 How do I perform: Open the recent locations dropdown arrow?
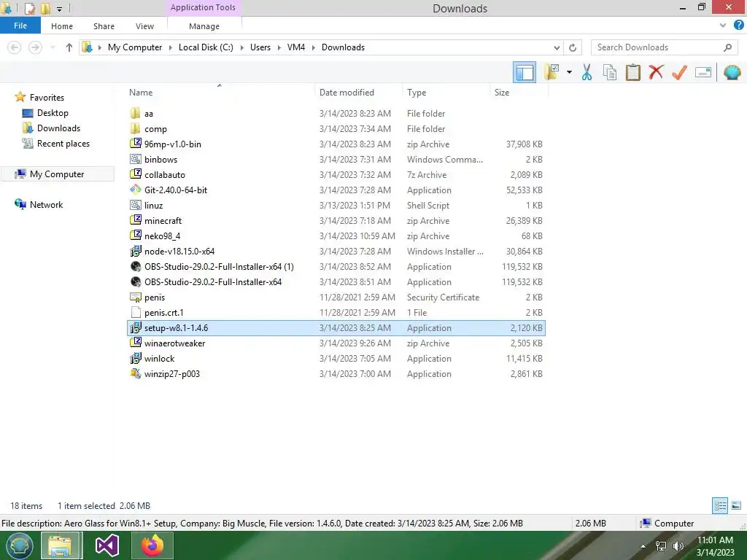pyautogui.click(x=53, y=47)
